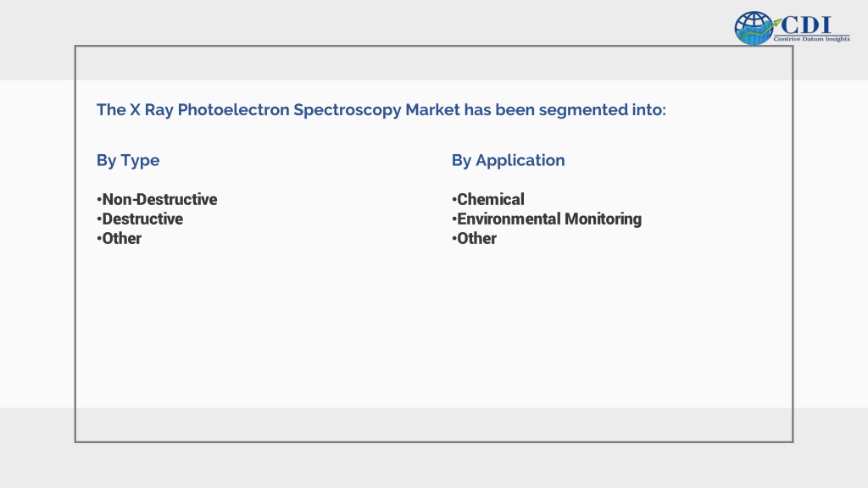Click Other under By Application
The height and width of the screenshot is (488, 868).
[x=474, y=238]
